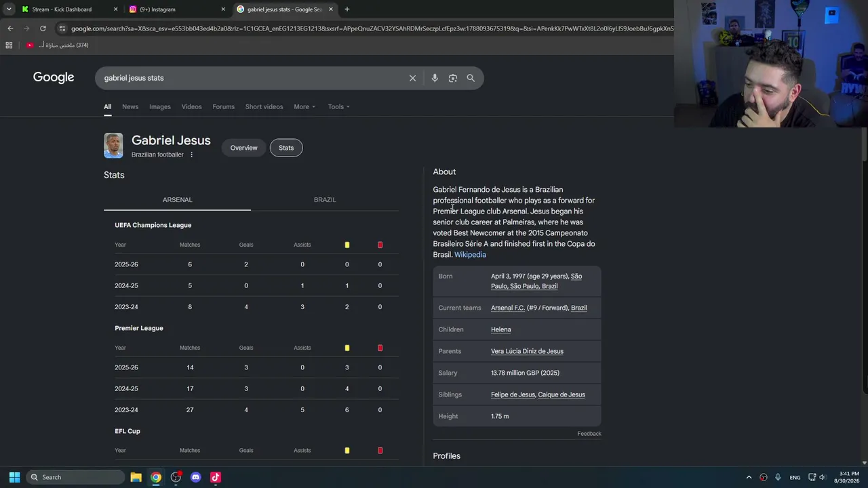Viewport: 868px width, 488px height.
Task: Submit search with magnifier icon
Action: point(471,78)
